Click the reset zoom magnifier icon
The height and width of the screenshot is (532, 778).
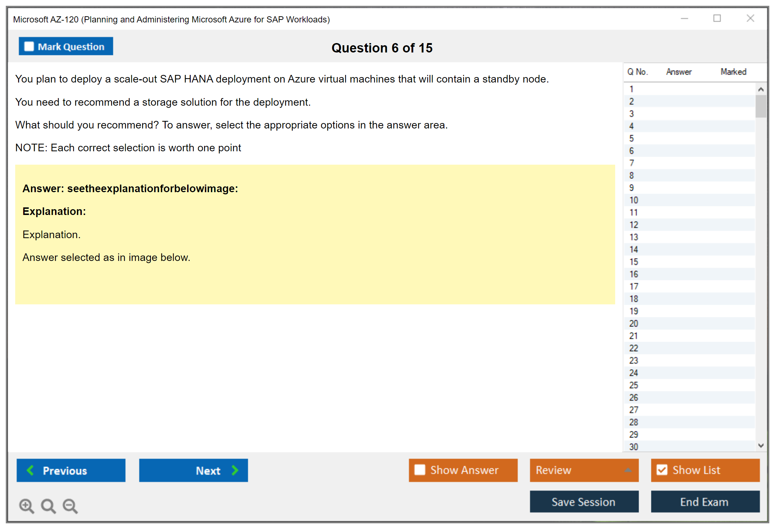pyautogui.click(x=48, y=506)
